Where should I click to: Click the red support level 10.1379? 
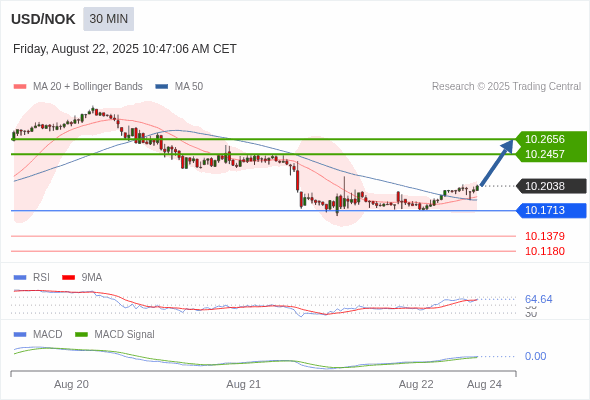(x=544, y=236)
